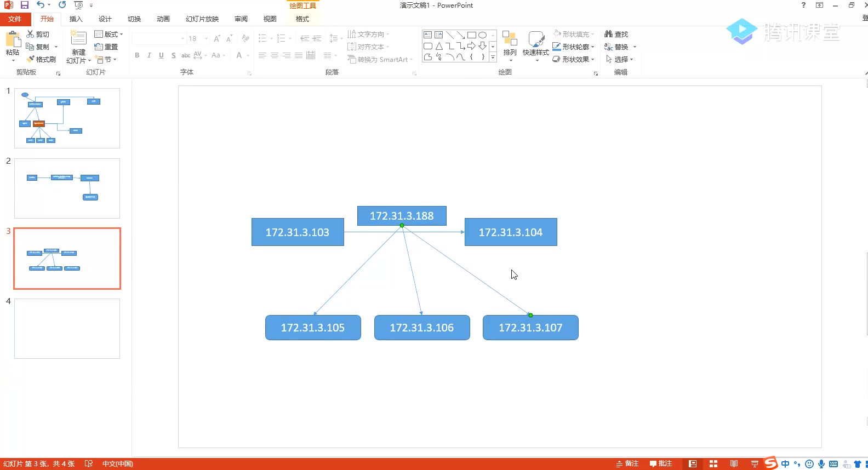Toggle Comments (批注) pane in status bar
Image resolution: width=868 pixels, height=470 pixels.
[661, 463]
